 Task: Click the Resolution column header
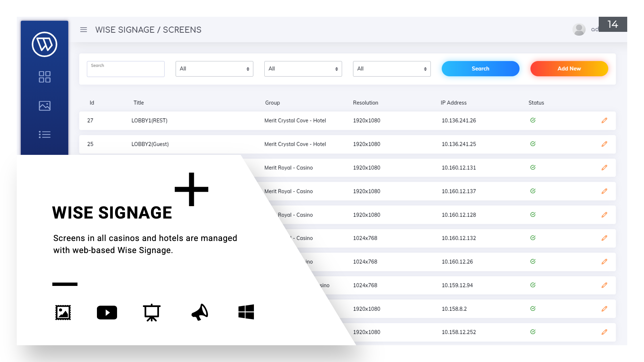pos(365,103)
